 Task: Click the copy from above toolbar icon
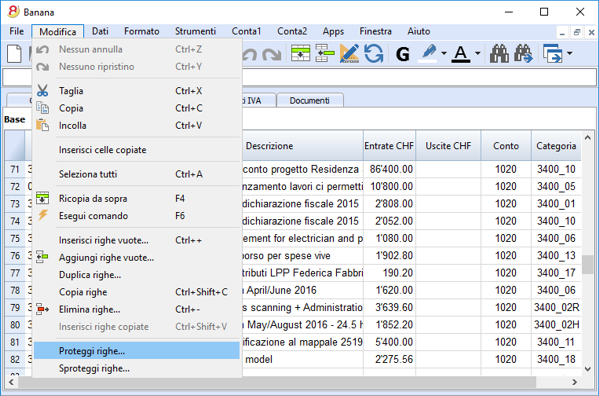pos(300,53)
